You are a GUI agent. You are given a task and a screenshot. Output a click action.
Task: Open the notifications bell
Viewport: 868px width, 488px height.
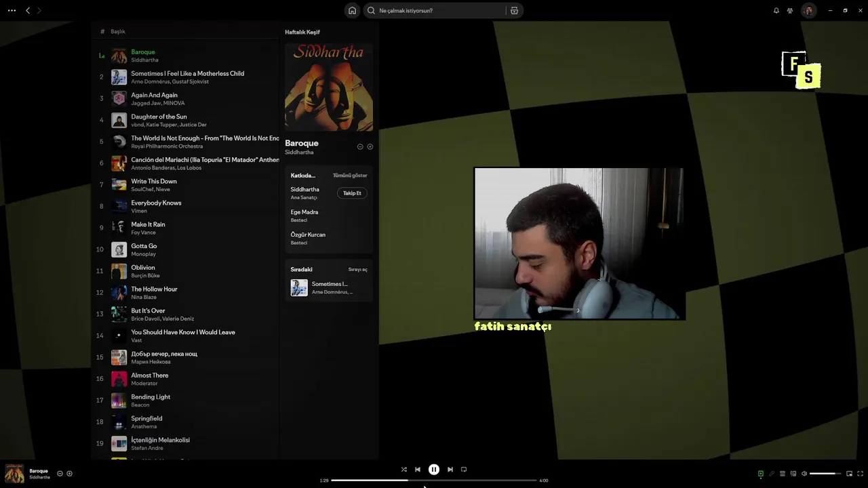pyautogui.click(x=776, y=10)
